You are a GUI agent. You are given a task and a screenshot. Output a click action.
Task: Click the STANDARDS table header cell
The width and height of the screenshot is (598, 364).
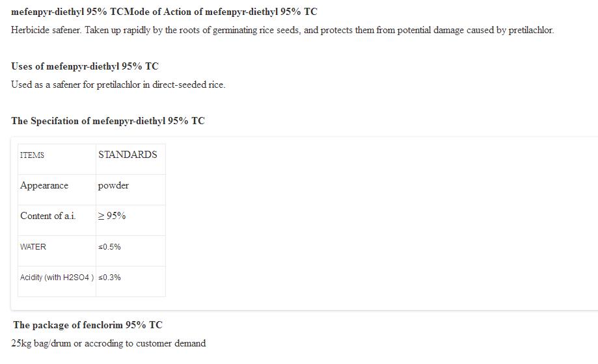click(x=128, y=155)
